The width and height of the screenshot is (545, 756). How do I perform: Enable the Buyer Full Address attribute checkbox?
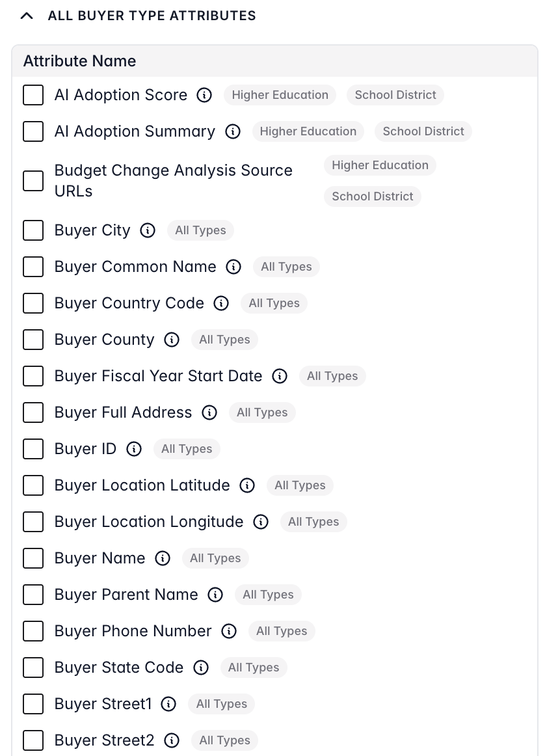click(x=33, y=412)
